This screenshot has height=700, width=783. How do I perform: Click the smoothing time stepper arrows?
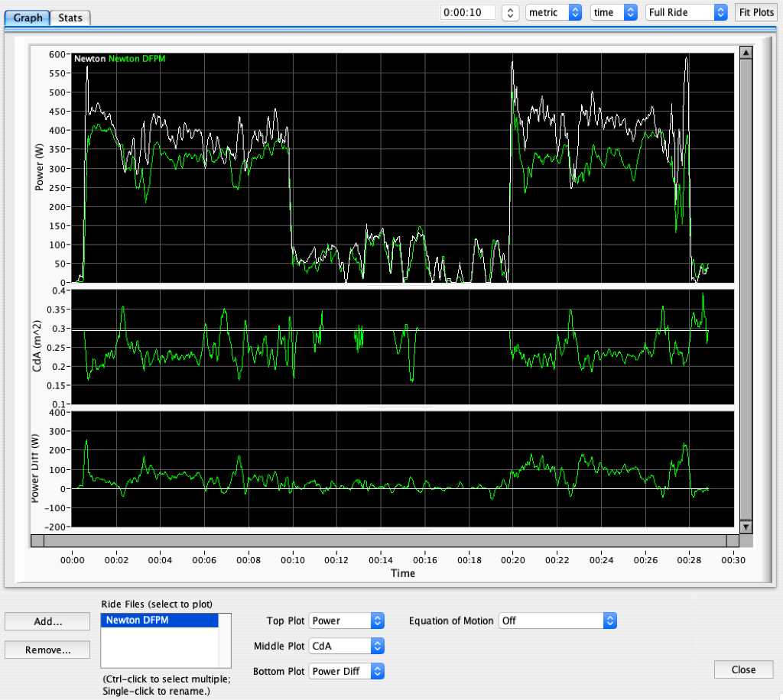click(x=510, y=12)
